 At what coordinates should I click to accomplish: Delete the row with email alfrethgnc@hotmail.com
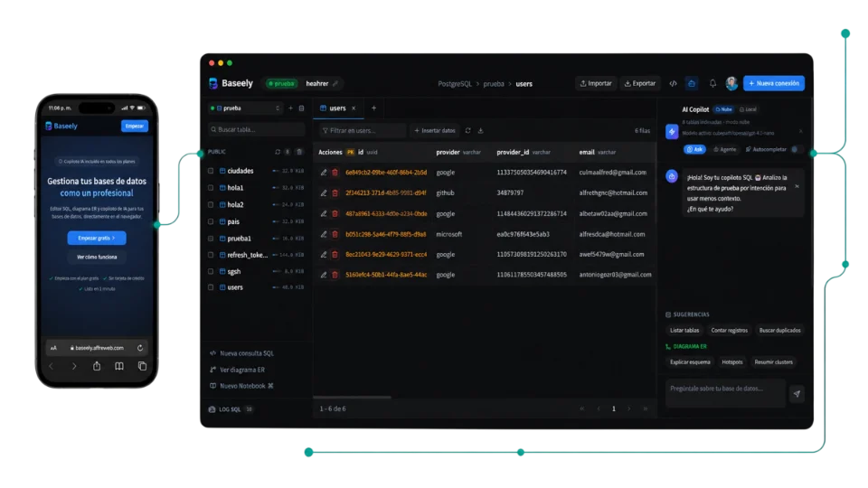[335, 193]
